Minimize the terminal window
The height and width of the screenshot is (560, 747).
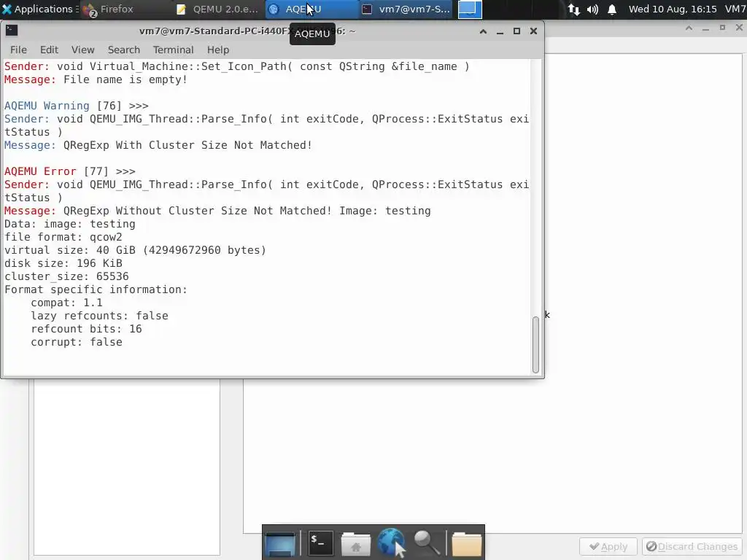tap(500, 31)
